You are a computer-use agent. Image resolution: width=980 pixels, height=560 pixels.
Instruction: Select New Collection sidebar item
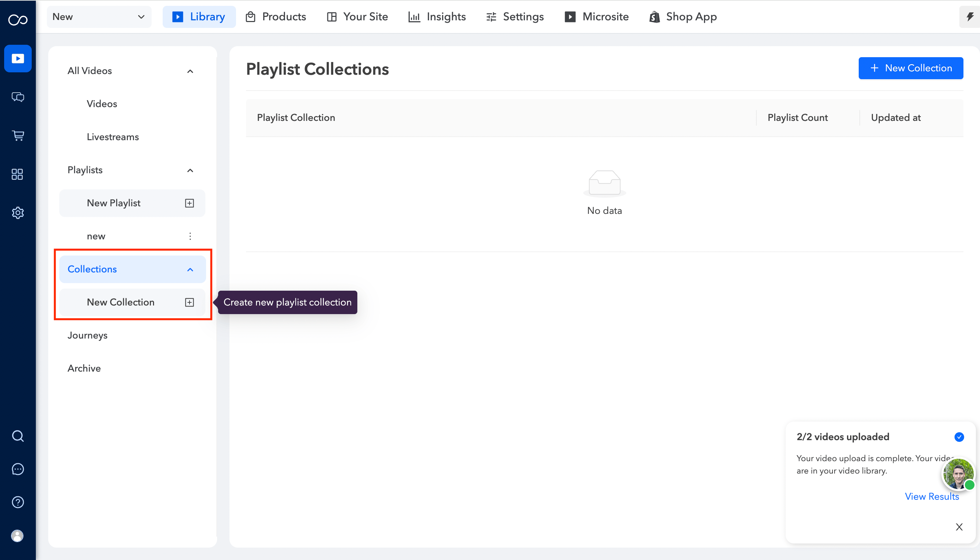pos(132,302)
